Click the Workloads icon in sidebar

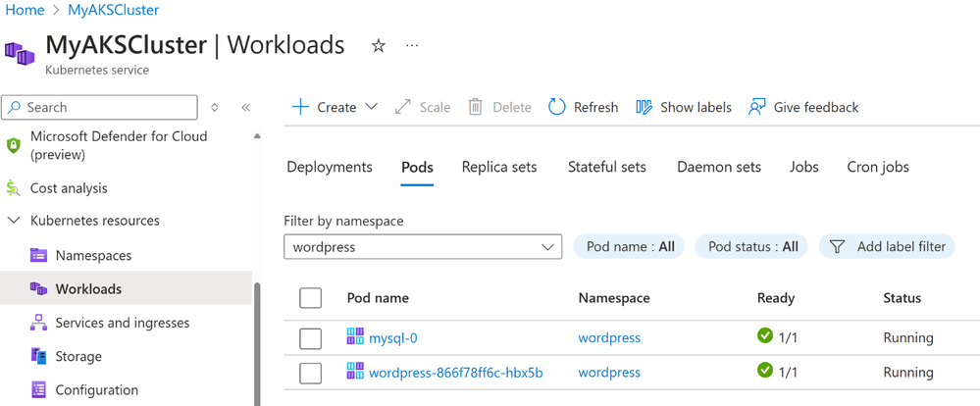point(39,288)
